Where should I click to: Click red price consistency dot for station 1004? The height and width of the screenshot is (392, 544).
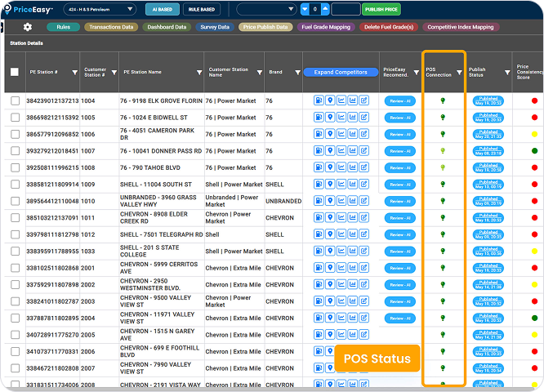pos(534,101)
